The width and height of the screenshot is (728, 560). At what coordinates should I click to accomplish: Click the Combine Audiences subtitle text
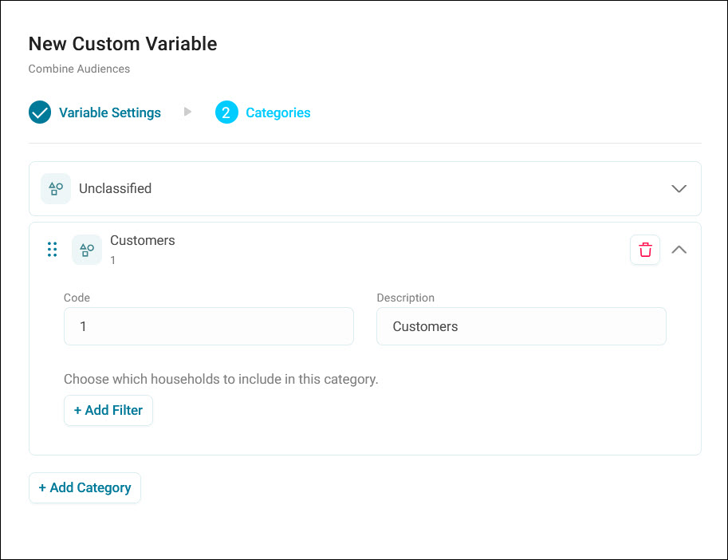pos(79,69)
